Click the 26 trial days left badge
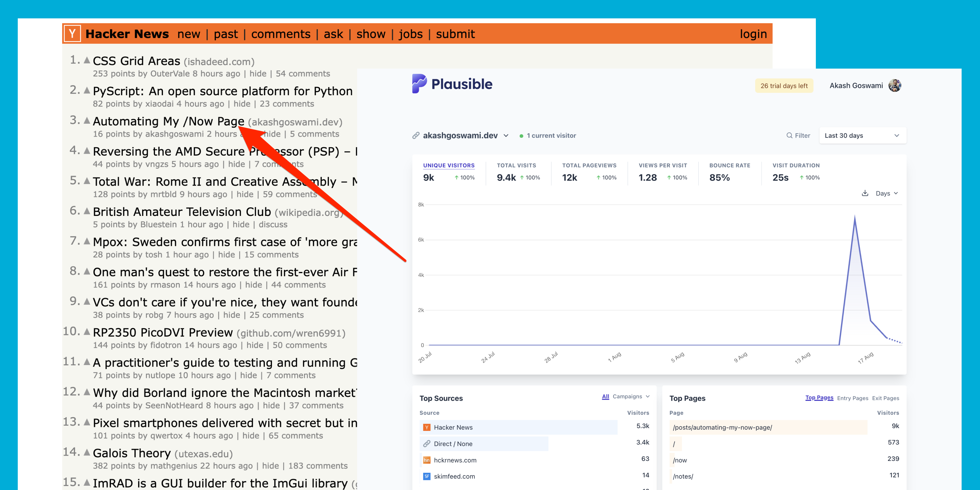This screenshot has height=490, width=980. [x=784, y=86]
